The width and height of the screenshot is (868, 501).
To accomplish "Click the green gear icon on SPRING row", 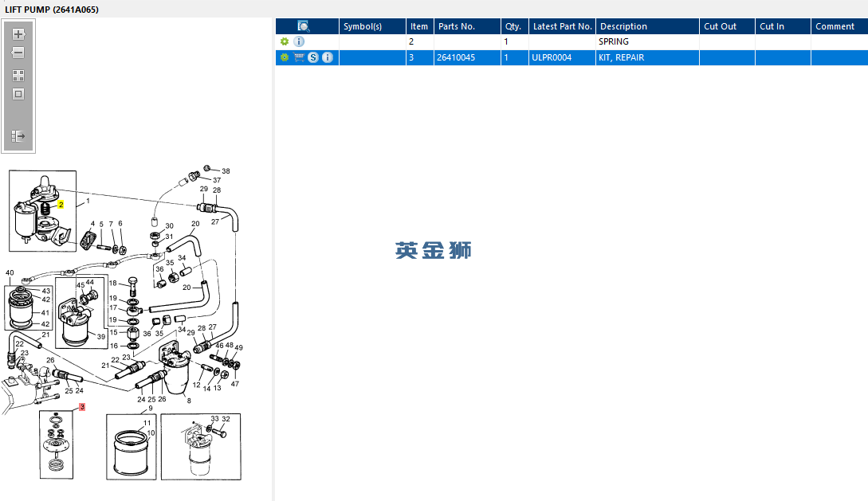I will [x=285, y=41].
